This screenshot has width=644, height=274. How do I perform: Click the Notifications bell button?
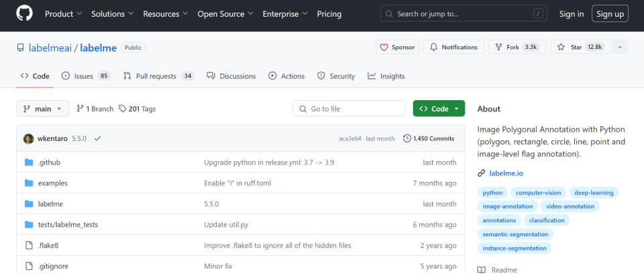point(454,47)
